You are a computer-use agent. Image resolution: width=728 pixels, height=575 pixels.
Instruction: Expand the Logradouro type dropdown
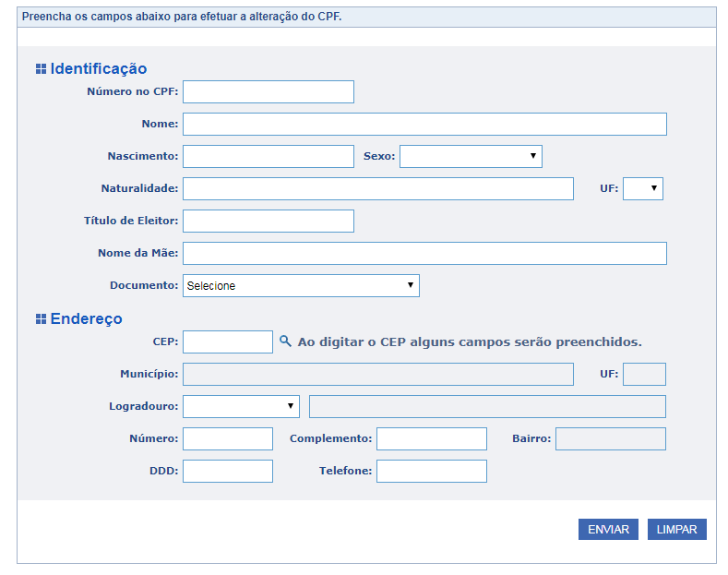[x=241, y=406]
